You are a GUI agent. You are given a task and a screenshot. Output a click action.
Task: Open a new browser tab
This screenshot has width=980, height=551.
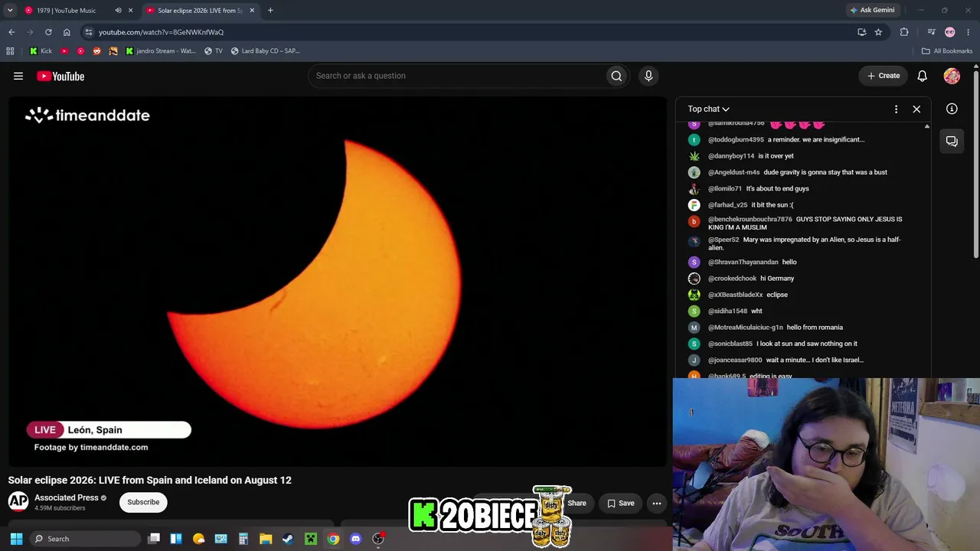(x=270, y=10)
